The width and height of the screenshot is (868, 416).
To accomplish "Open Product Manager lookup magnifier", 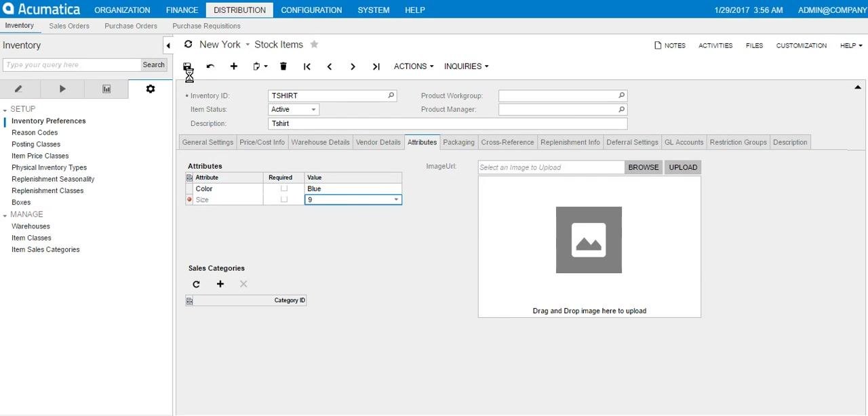I will click(622, 109).
